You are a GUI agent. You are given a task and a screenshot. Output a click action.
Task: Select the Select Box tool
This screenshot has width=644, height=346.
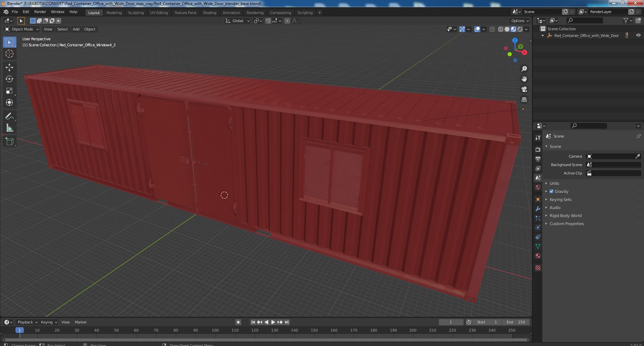[x=9, y=42]
